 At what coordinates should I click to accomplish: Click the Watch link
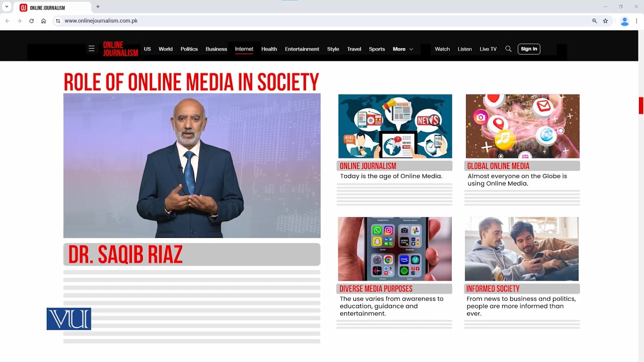pos(442,49)
